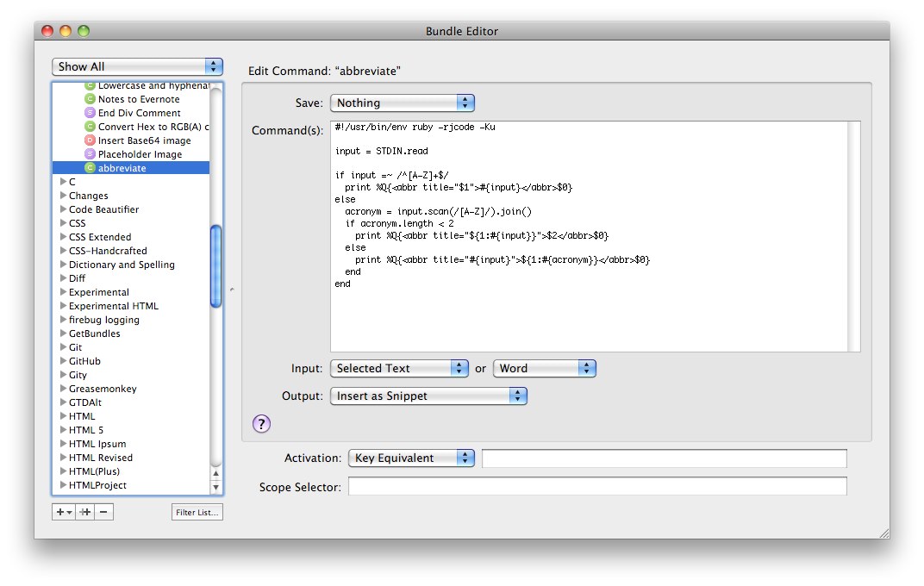924x586 pixels.
Task: Click the Scope Selector text field
Action: (x=597, y=487)
